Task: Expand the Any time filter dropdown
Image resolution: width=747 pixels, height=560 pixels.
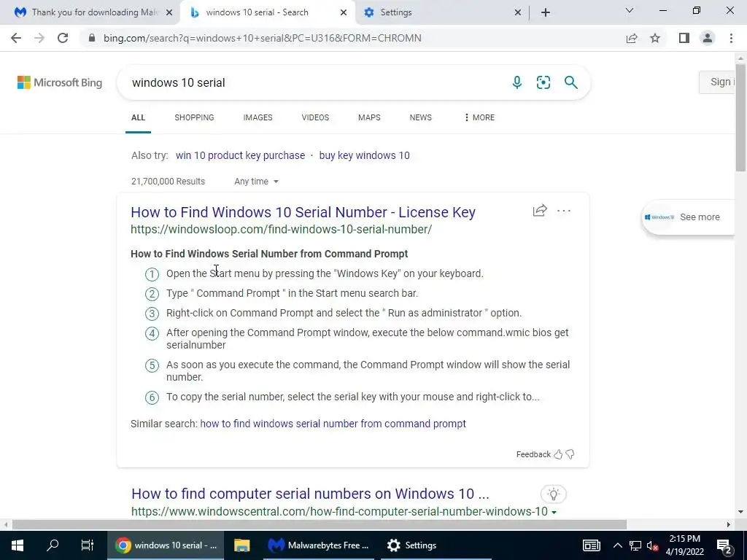Action: pos(256,182)
